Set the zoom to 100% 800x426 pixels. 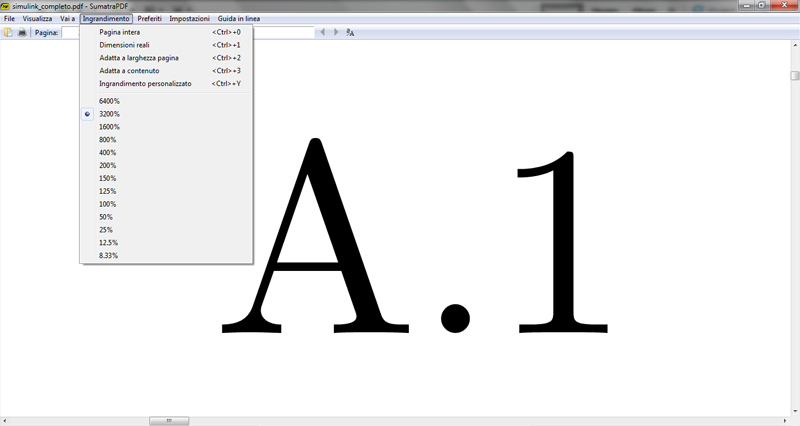(108, 204)
